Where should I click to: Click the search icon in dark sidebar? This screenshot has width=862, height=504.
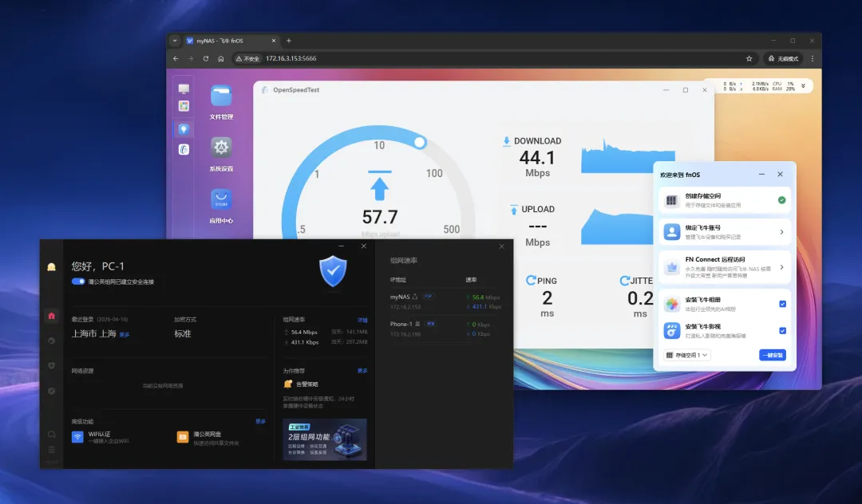click(x=52, y=435)
